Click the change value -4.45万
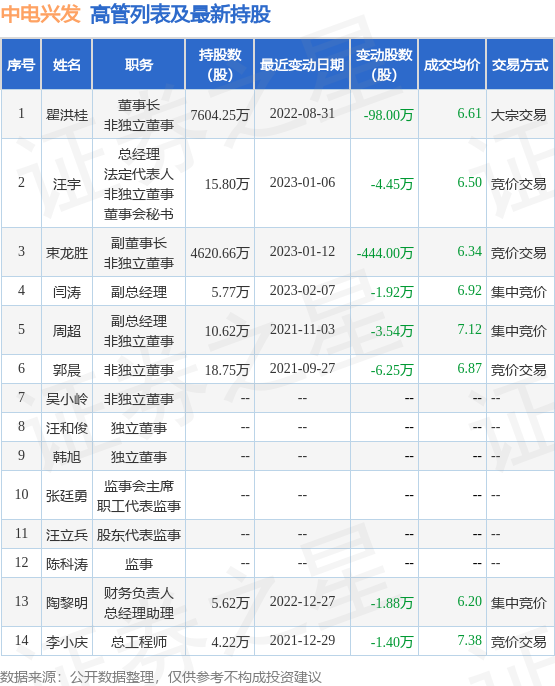 [392, 184]
